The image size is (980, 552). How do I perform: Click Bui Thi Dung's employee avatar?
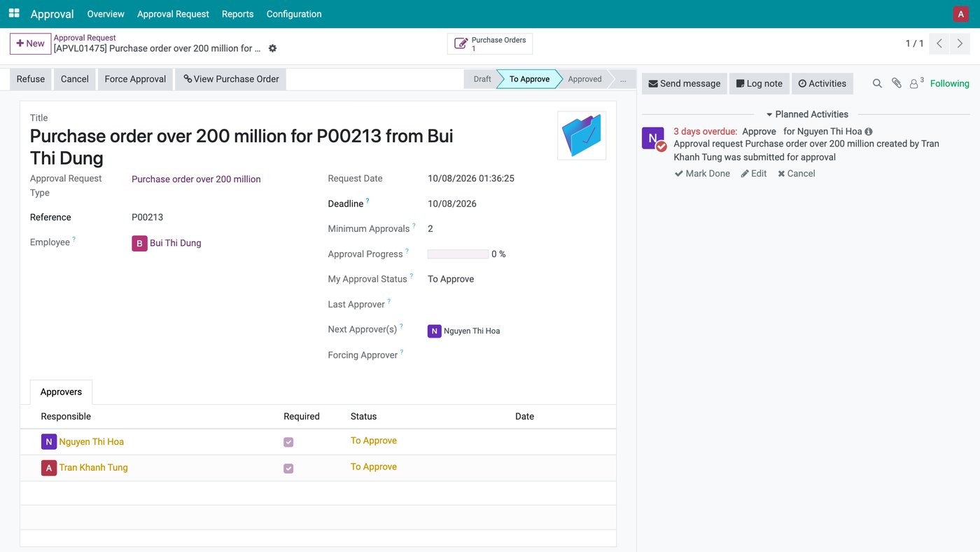139,243
